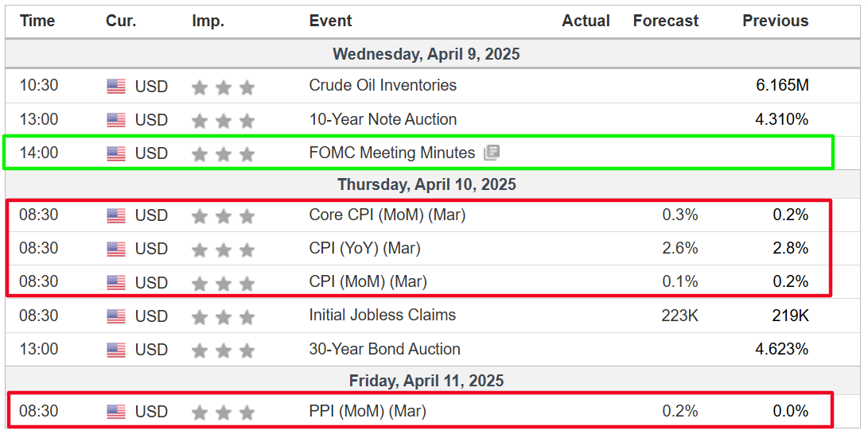This screenshot has height=434, width=868.
Task: Click the US flag in Initial Jobless Claims row
Action: [116, 316]
